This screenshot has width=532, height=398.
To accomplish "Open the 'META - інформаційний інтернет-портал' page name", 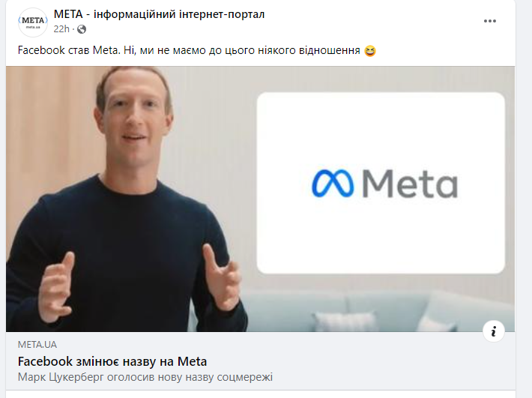I will [159, 14].
